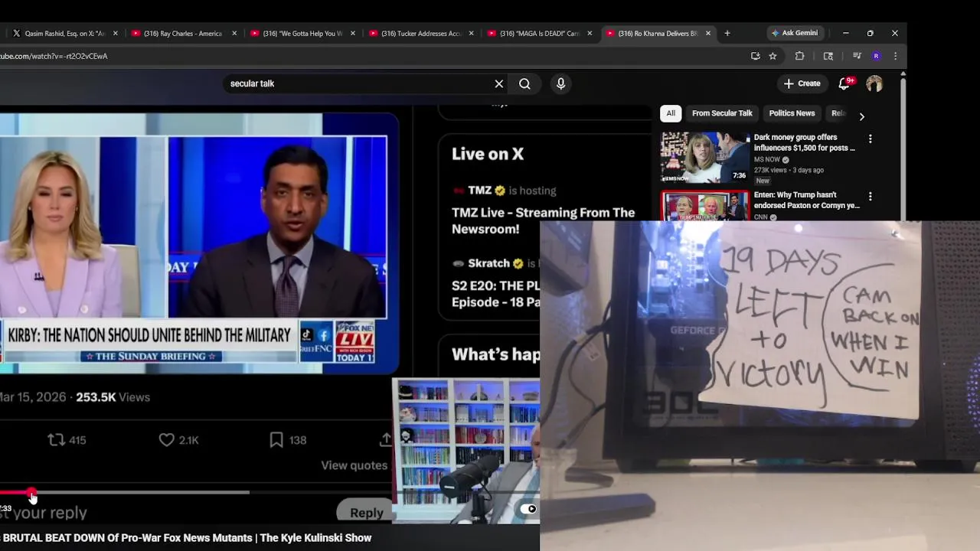The image size is (980, 551).
Task: Open the CNN channel name
Action: click(x=761, y=217)
